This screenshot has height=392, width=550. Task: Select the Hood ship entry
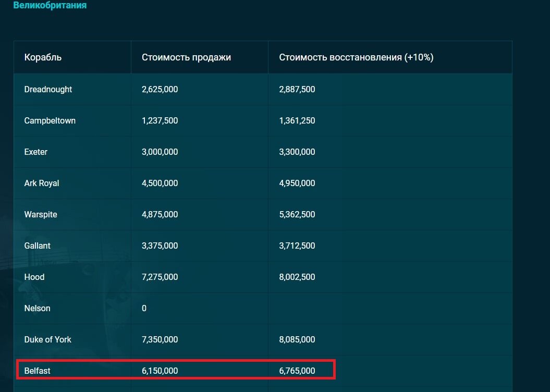[34, 277]
